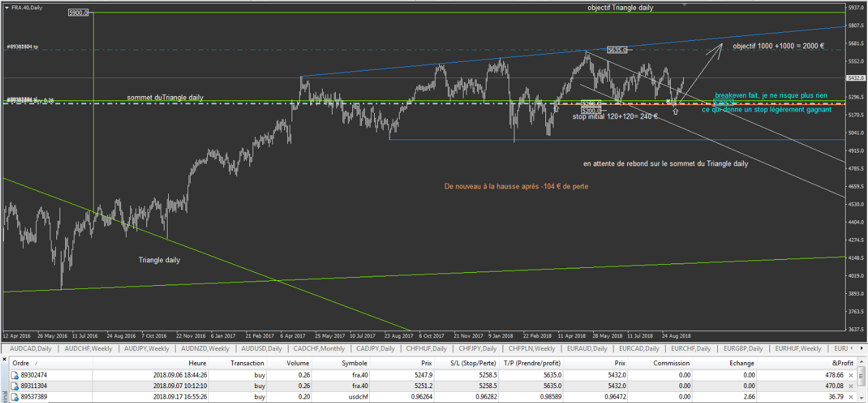
Task: Select the cyan 'breakeven fait' chart text
Action: coord(772,96)
